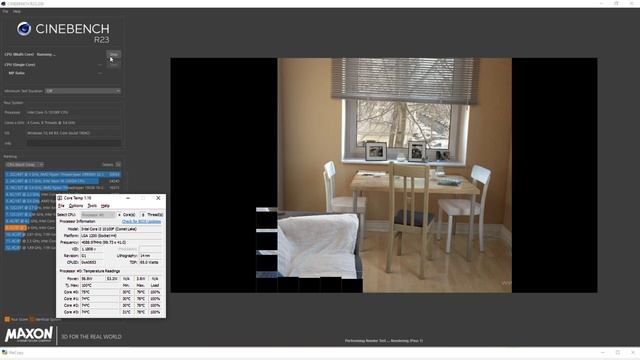Click the Cores x GHz value field
This screenshot has width=640, height=360.
coord(74,122)
